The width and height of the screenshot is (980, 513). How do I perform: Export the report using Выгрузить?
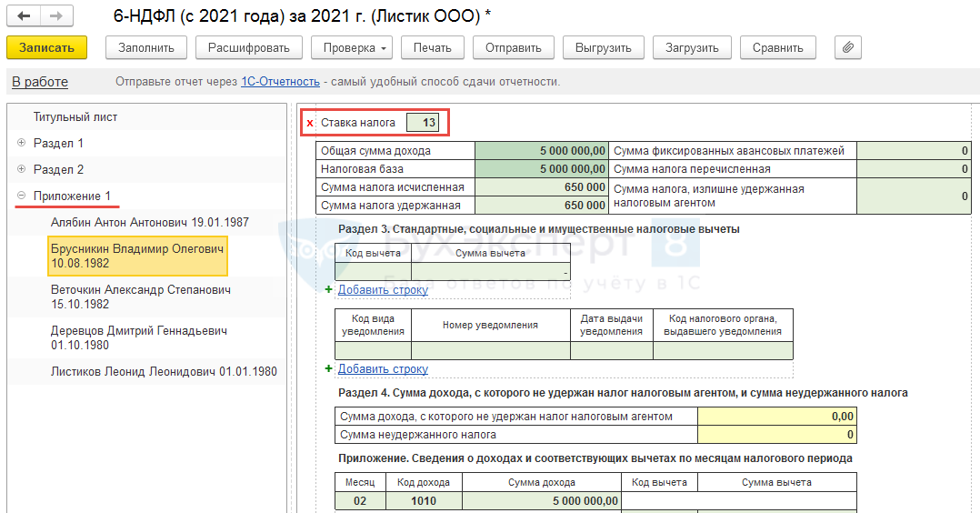pos(603,47)
